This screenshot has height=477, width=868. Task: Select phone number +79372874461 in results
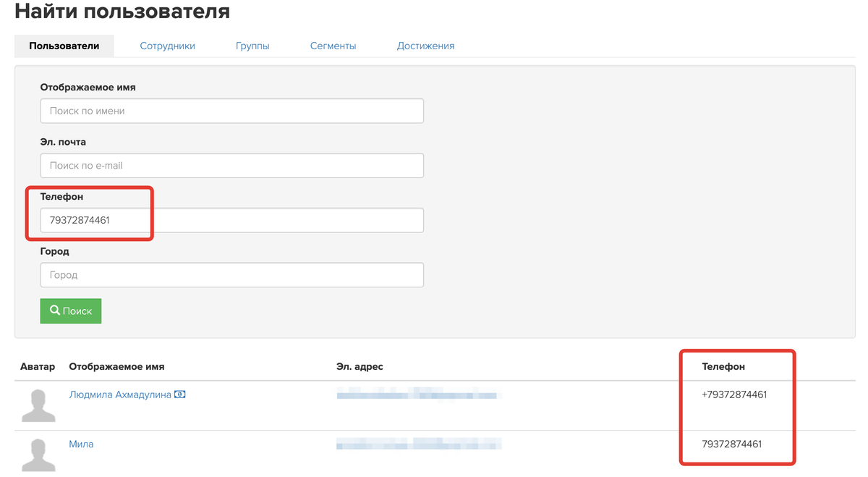pos(734,394)
